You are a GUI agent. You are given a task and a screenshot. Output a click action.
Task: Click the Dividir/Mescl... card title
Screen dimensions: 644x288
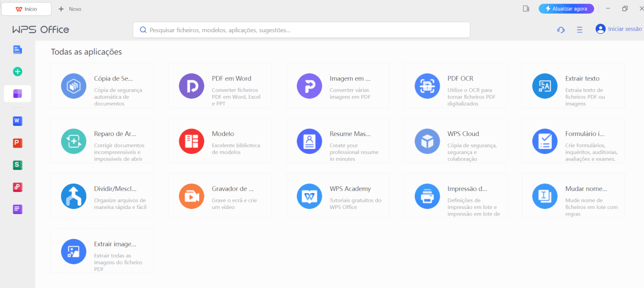click(115, 189)
